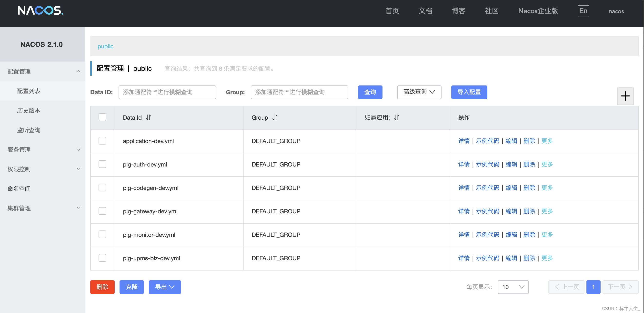Select the public namespace tab
The width and height of the screenshot is (644, 313).
tap(105, 46)
